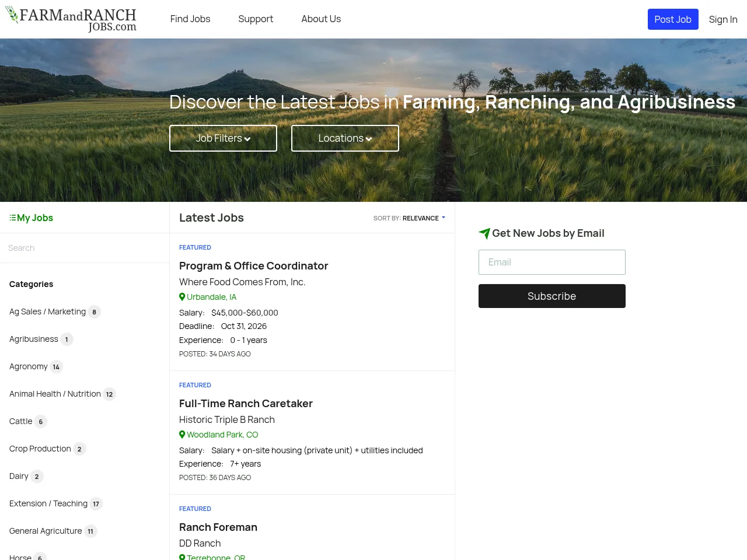Click the 'Latest Jobs' heading
The image size is (747, 560).
coord(211,218)
